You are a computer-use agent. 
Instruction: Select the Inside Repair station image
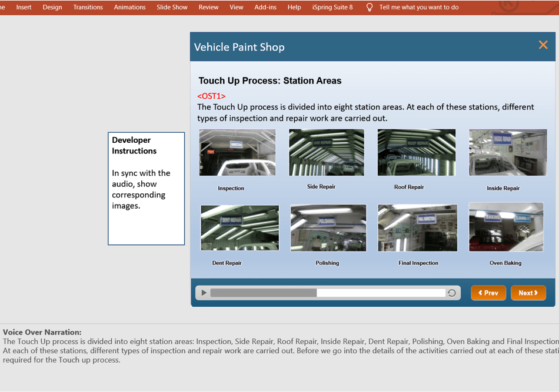tap(507, 153)
